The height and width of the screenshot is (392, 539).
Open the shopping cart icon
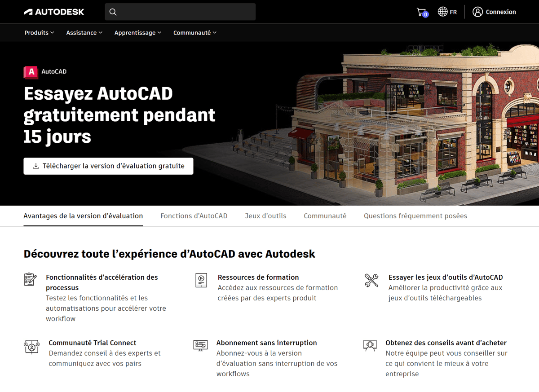click(x=422, y=12)
